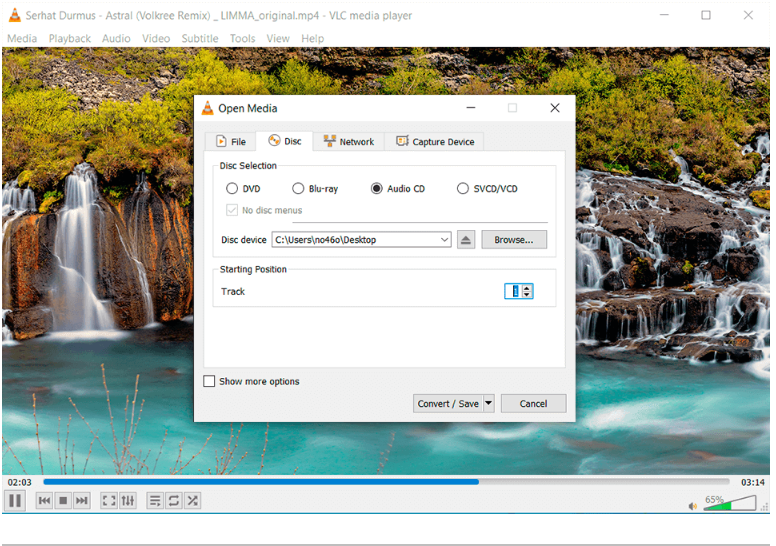Screen dimensions: 776x546
Task: Expand the Disc device dropdown
Action: pos(444,240)
